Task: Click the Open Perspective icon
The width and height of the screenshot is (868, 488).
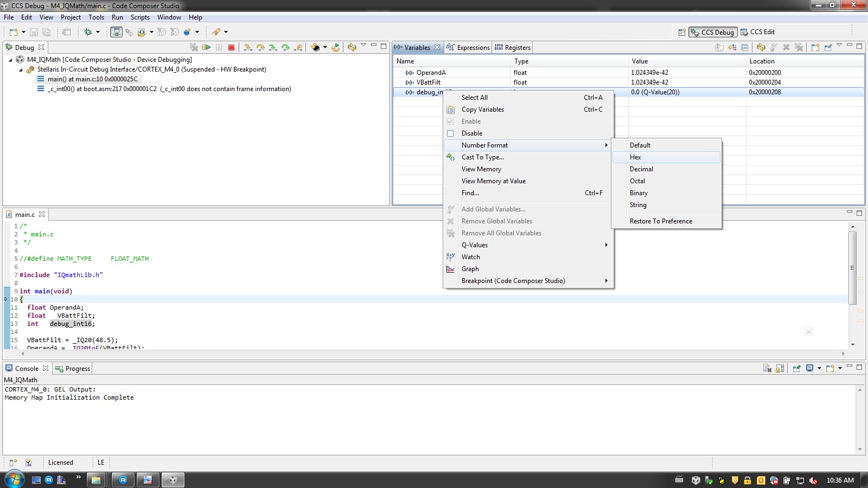Action: [682, 32]
